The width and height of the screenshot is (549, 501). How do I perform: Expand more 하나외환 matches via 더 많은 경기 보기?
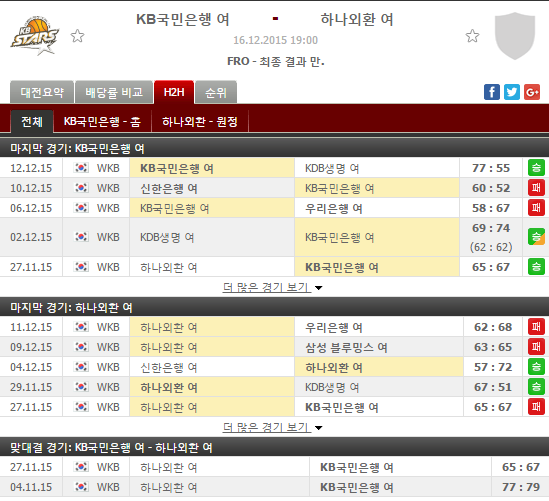272,427
